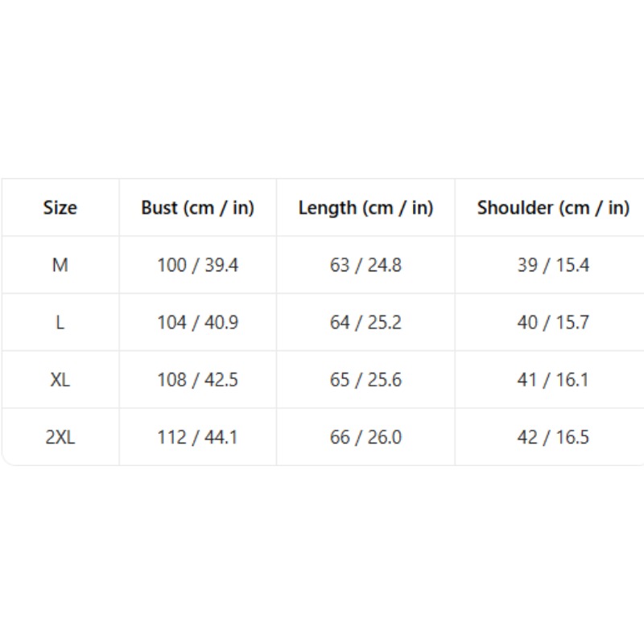Select length cell 66 / 26.0

[x=365, y=437]
